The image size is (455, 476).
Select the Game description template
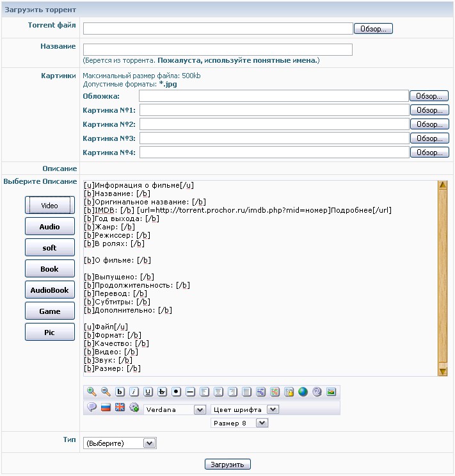[50, 311]
